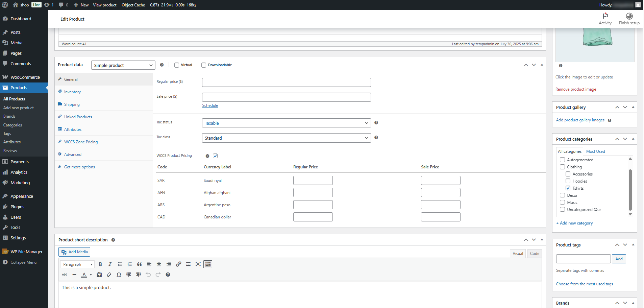The width and height of the screenshot is (644, 308).
Task: Open the Activity panel icon
Action: coord(605,19)
